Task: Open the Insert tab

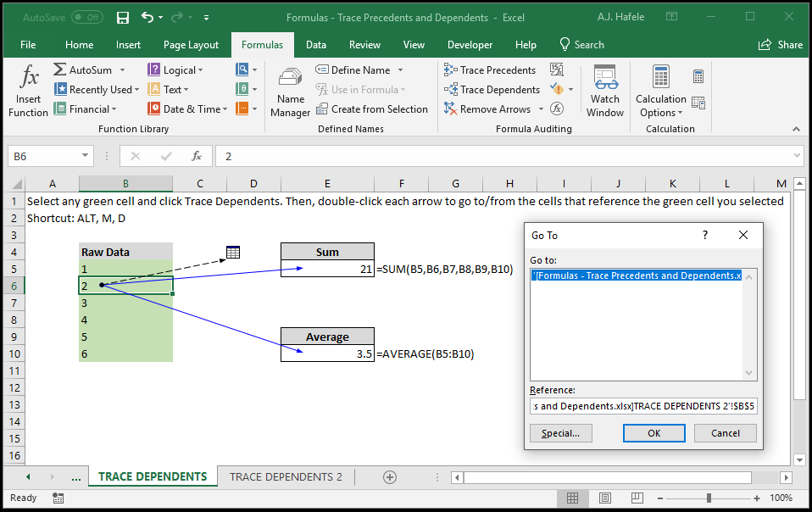Action: tap(129, 45)
